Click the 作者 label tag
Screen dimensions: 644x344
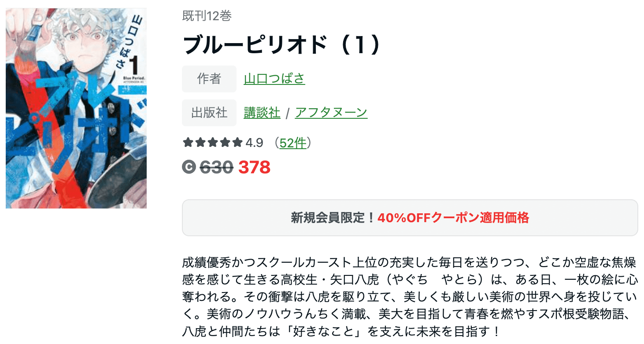coord(209,79)
